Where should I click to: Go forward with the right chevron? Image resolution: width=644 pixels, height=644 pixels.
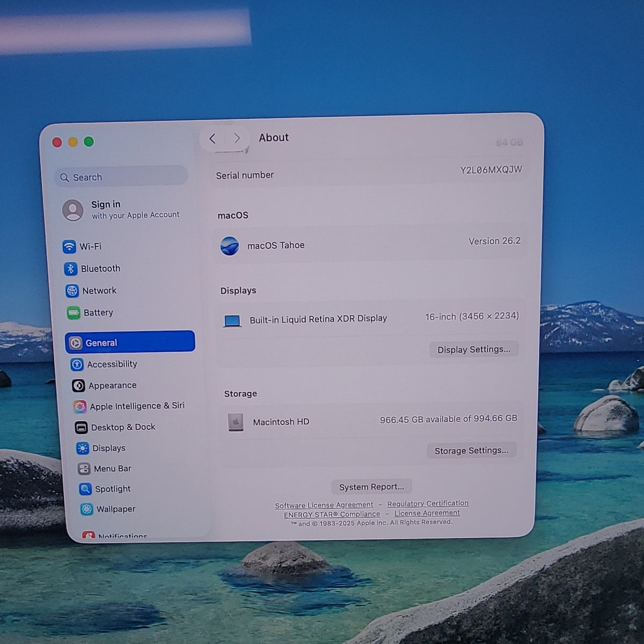tap(237, 138)
